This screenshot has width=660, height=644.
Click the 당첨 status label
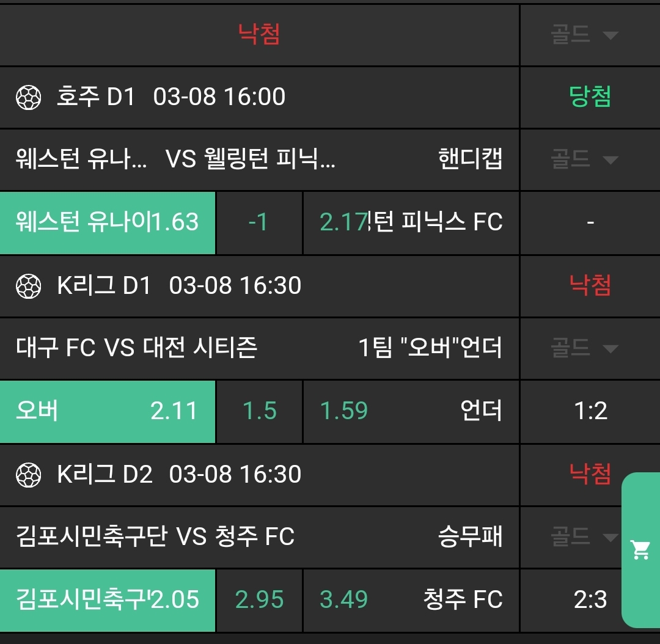coord(590,97)
